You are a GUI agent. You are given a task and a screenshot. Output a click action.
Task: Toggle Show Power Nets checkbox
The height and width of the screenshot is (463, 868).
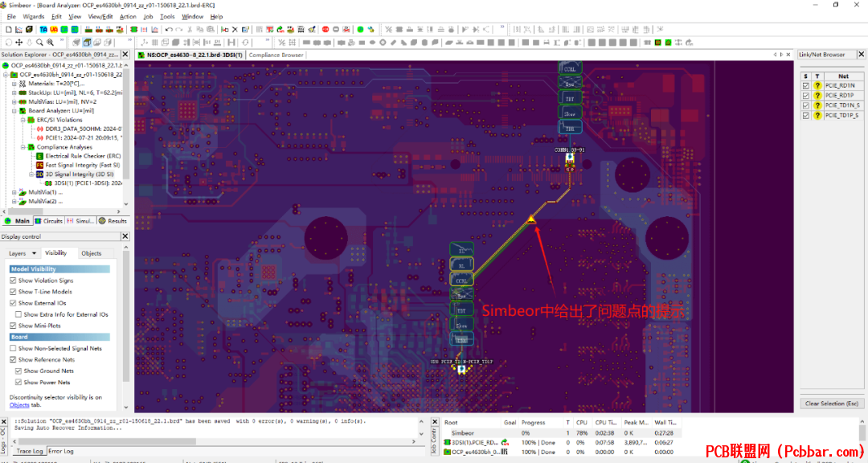18,382
